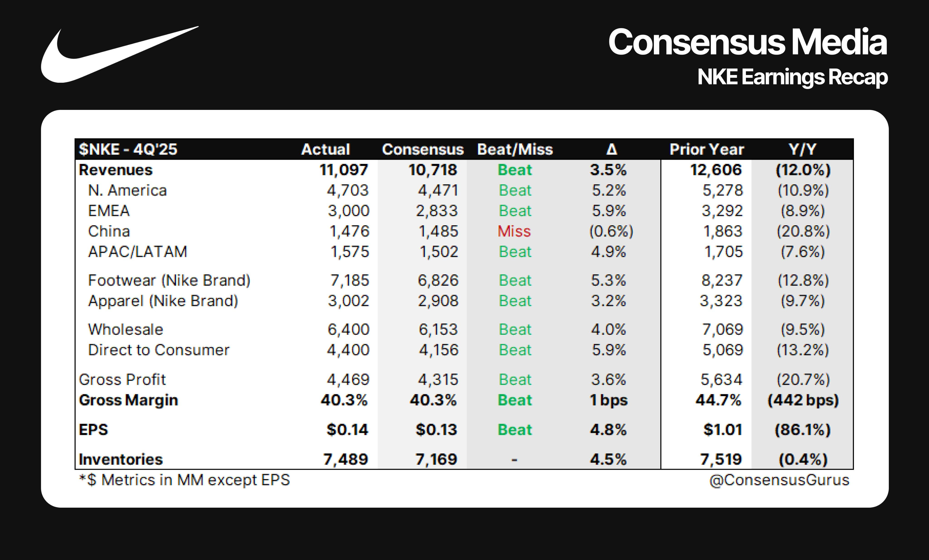Image resolution: width=929 pixels, height=560 pixels.
Task: Click the Y/Y column header
Action: pos(802,149)
